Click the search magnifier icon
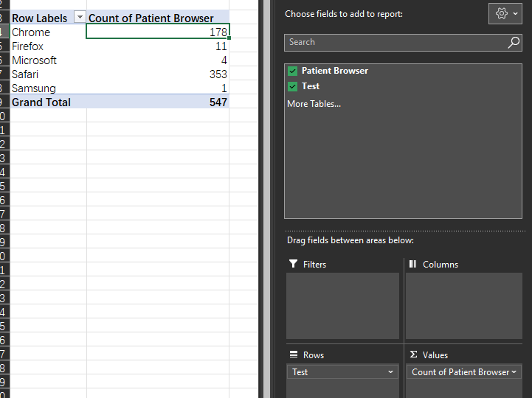532x398 pixels. pos(514,43)
